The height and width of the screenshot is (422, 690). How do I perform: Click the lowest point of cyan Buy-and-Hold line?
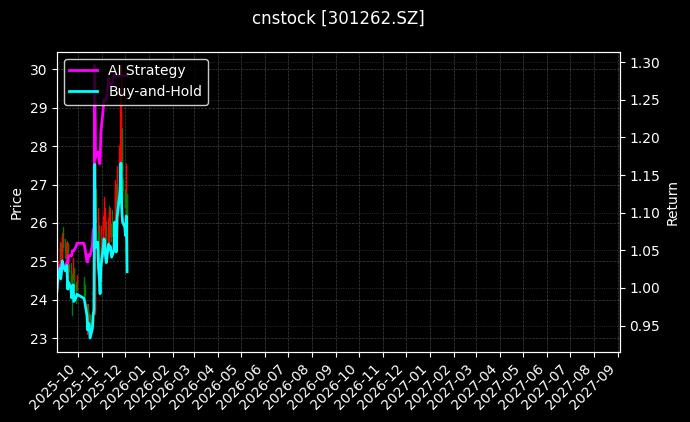[90, 337]
